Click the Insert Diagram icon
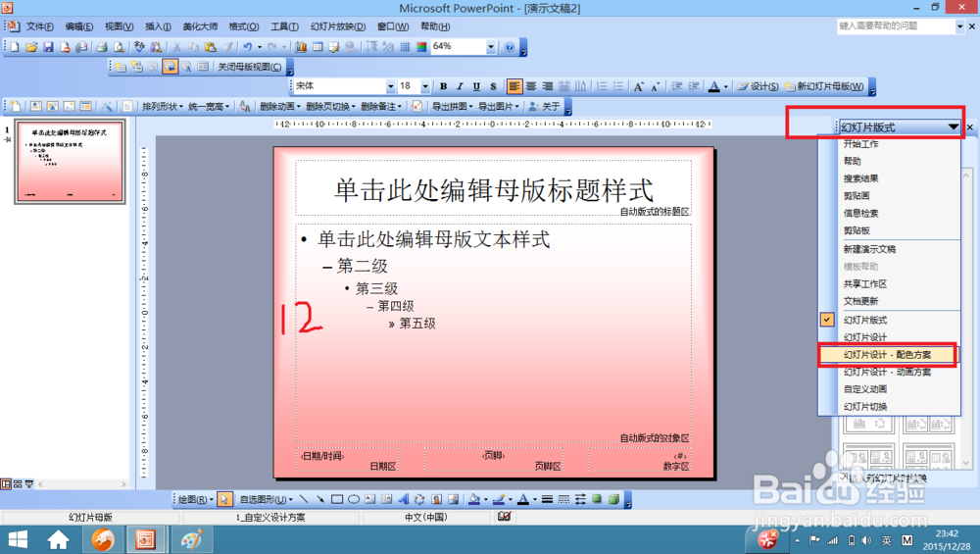Viewport: 980px width, 554px height. point(419,499)
